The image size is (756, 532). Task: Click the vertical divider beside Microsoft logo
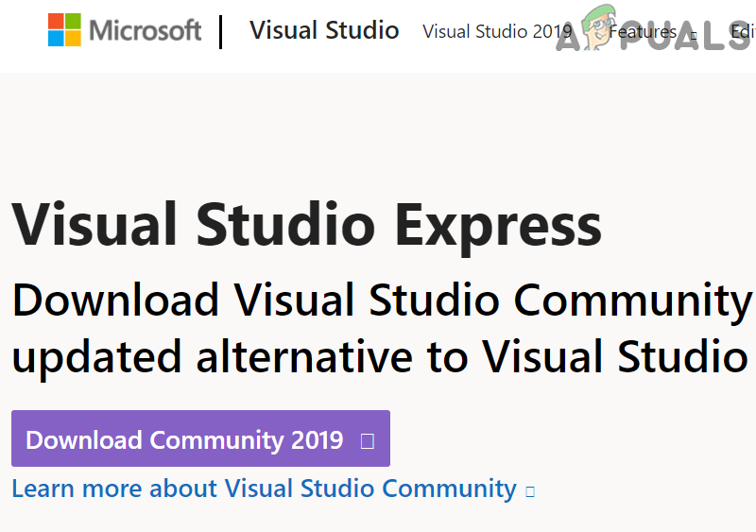tap(221, 30)
